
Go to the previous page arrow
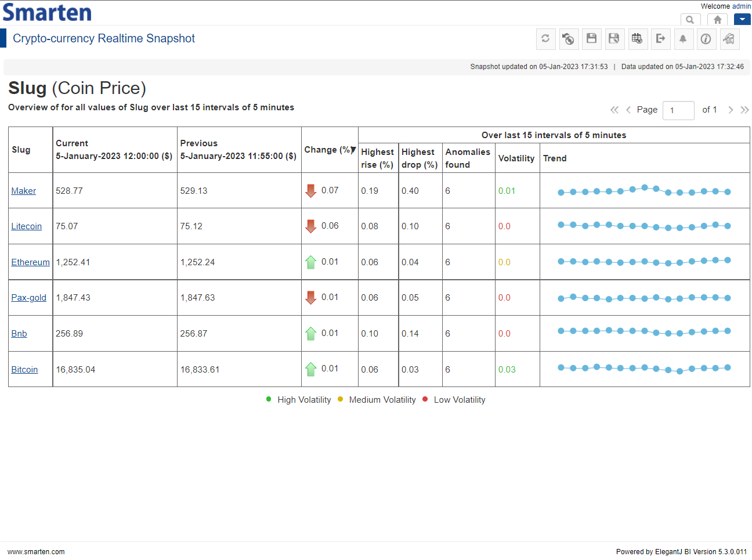pos(628,110)
